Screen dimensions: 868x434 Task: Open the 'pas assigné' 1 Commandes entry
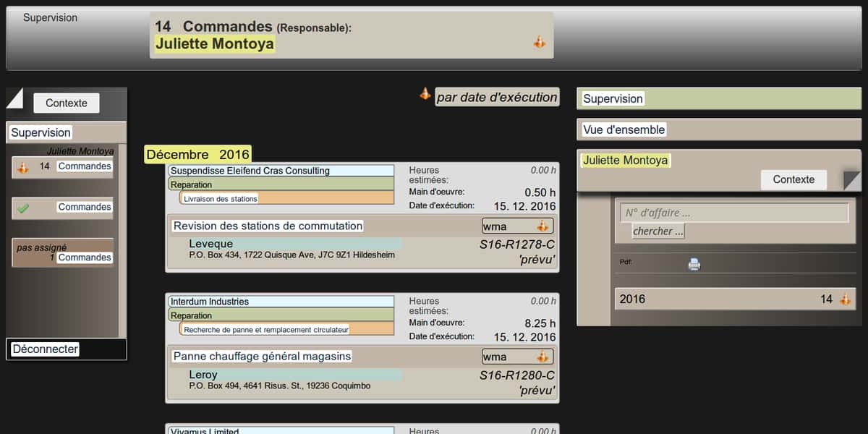pos(63,252)
